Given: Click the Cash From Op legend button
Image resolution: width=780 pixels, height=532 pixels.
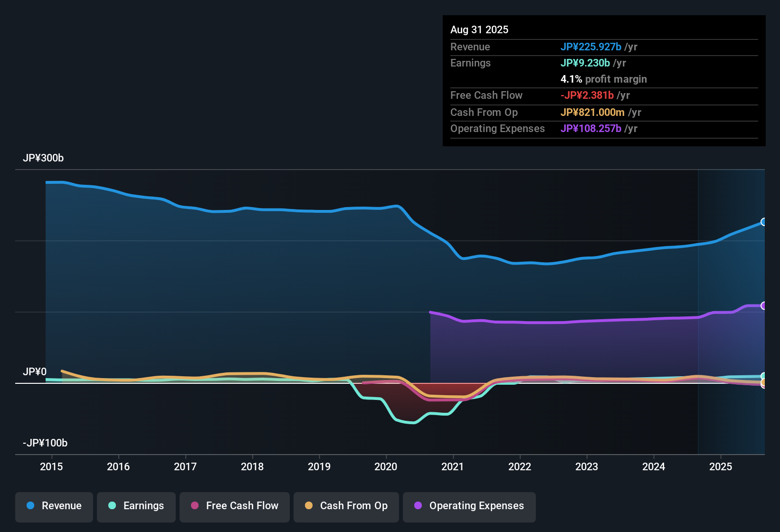Looking at the screenshot, I should click(346, 506).
